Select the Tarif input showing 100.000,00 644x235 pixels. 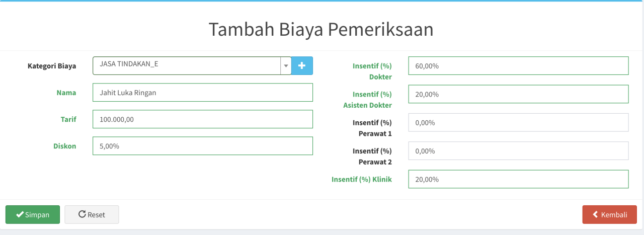pyautogui.click(x=203, y=119)
